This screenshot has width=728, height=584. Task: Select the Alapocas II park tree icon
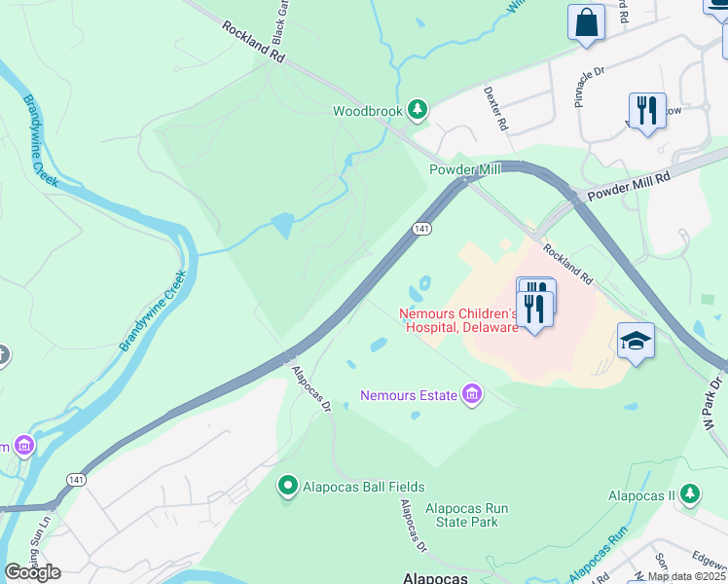pos(690,494)
